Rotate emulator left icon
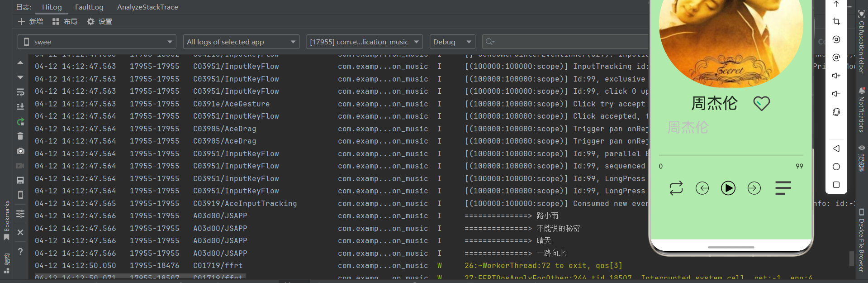This screenshot has height=283, width=868. (836, 39)
